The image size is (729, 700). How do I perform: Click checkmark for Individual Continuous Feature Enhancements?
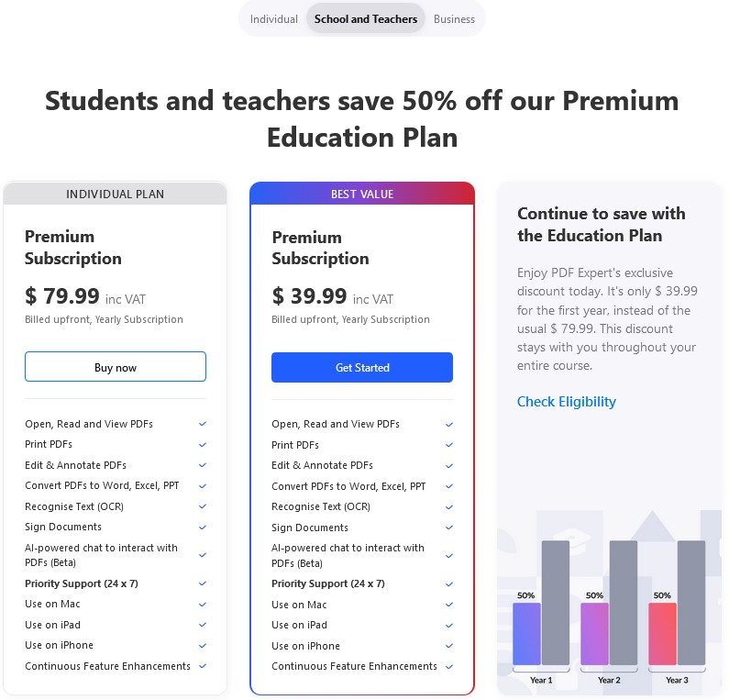point(203,666)
